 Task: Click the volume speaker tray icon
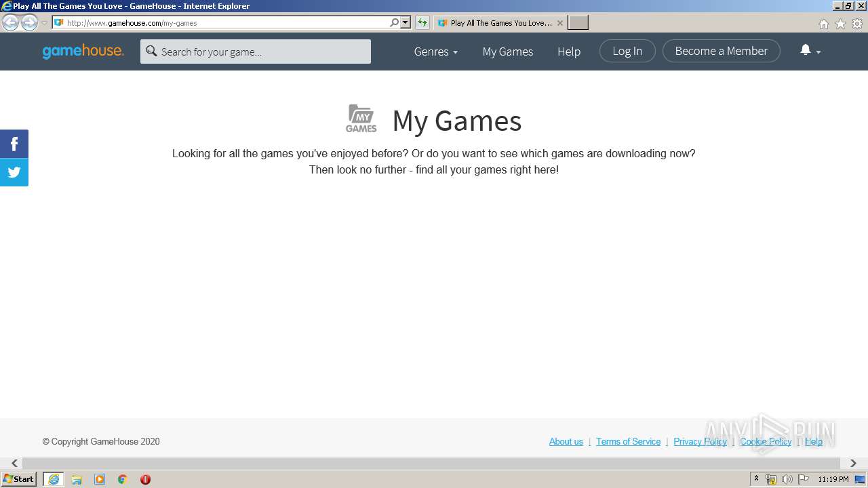pyautogui.click(x=787, y=479)
